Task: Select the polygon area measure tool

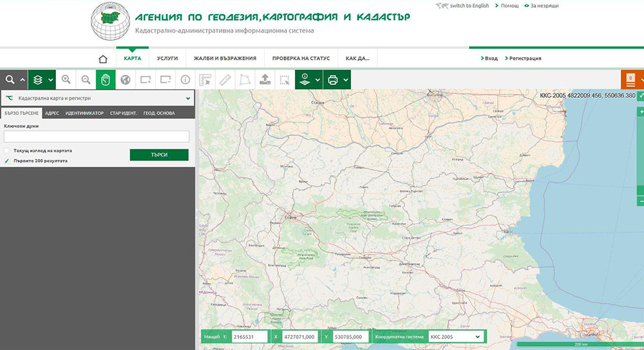Action: coord(245,80)
